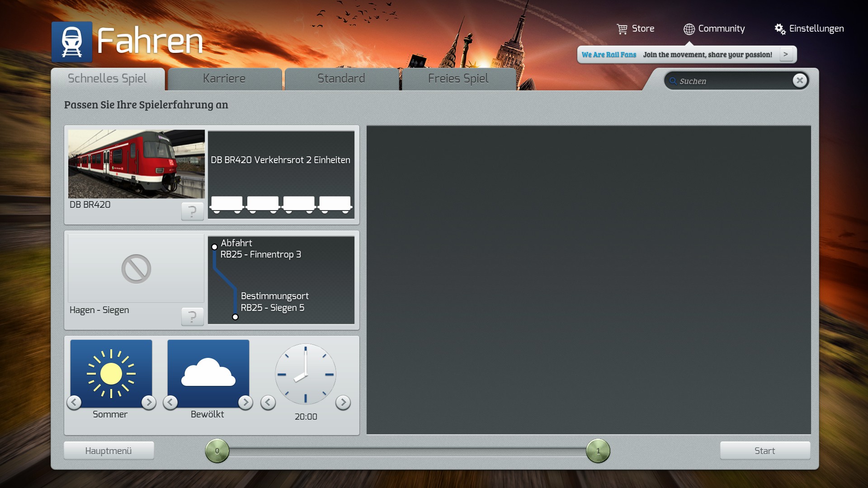Click the question mark under the DB BR420

click(192, 211)
